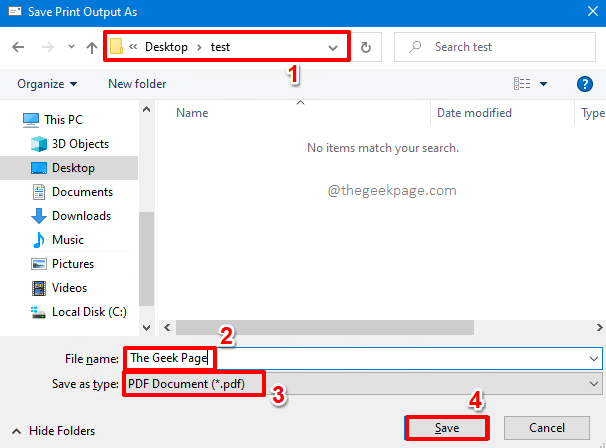
Task: Open the Organize menu
Action: tap(47, 84)
